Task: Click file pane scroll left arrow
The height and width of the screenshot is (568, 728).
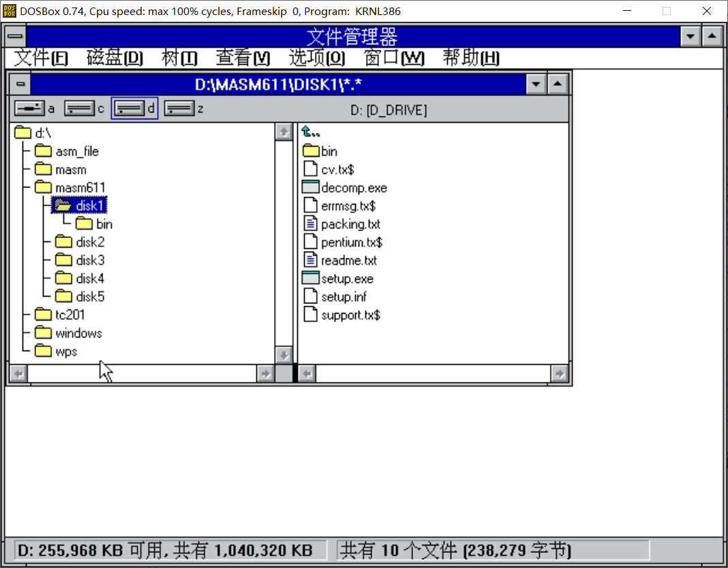Action: pyautogui.click(x=307, y=374)
